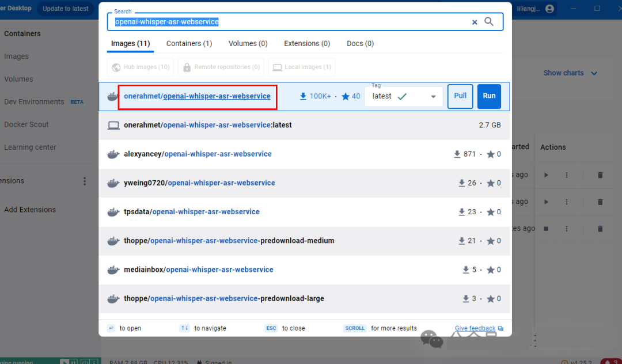This screenshot has height=364, width=622.
Task: Click whale icon of tpsdata row
Action: pos(113,212)
